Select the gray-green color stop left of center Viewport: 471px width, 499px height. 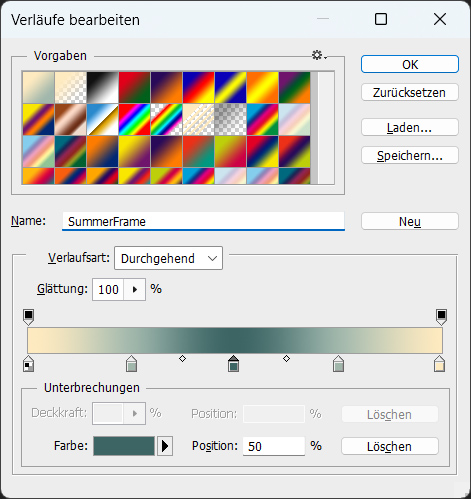click(132, 364)
